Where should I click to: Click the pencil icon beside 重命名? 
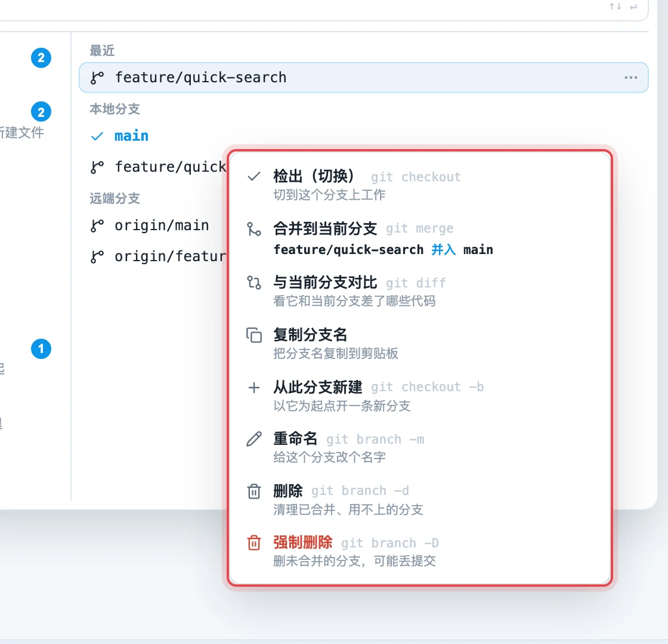[x=254, y=439]
